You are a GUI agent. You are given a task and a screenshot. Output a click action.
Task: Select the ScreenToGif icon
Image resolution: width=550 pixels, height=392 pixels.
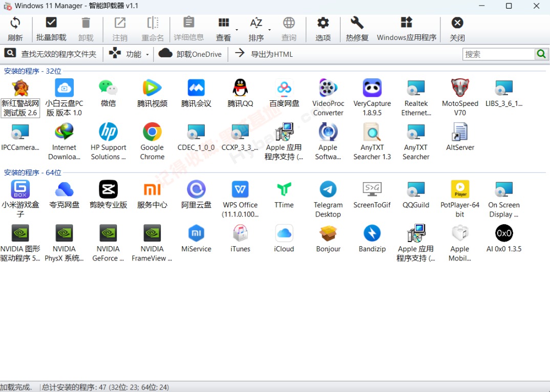372,189
